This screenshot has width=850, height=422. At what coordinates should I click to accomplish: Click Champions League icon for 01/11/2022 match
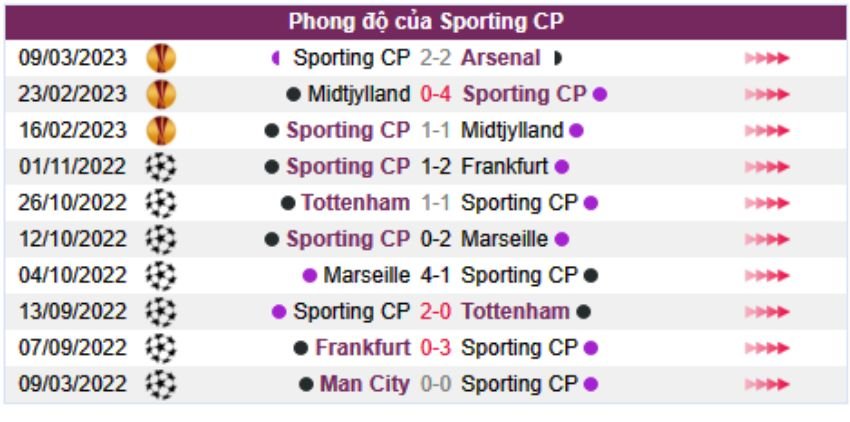pyautogui.click(x=160, y=166)
